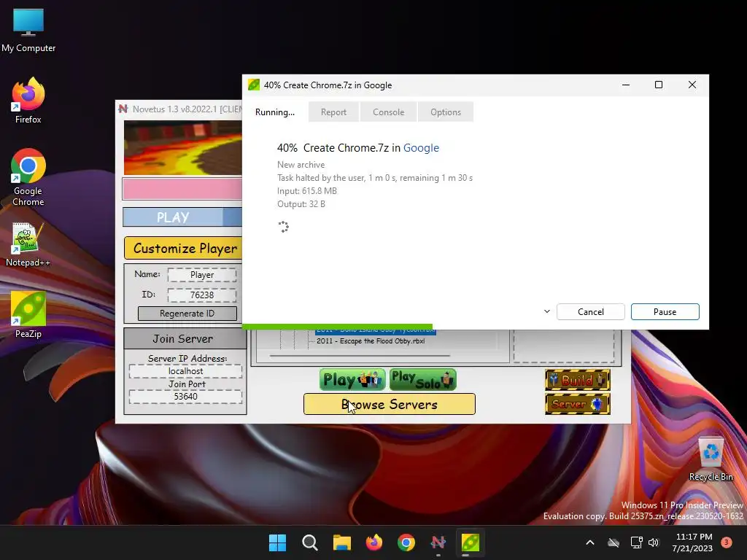Edit Server IP Address field localhost
This screenshot has width=747, height=560.
[x=185, y=371]
